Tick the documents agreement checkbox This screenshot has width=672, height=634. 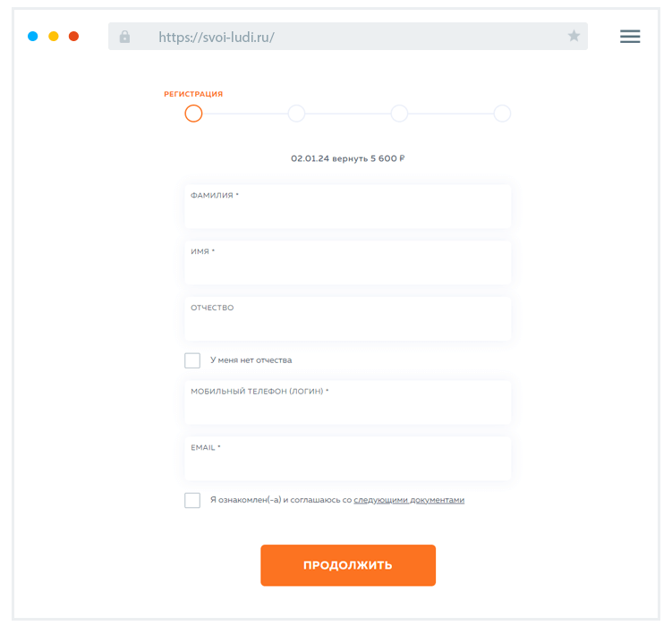click(x=192, y=500)
